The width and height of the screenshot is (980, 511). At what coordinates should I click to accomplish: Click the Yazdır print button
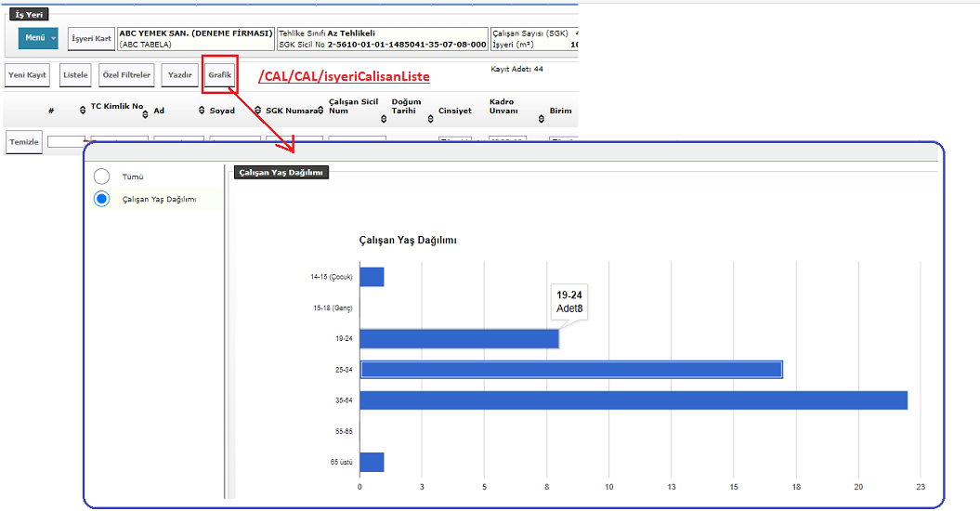(x=179, y=75)
